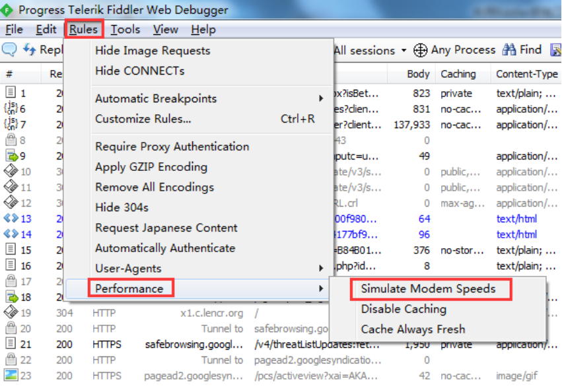Image resolution: width=562 pixels, height=392 pixels.
Task: Select session 15 document icon
Action: 11,249
